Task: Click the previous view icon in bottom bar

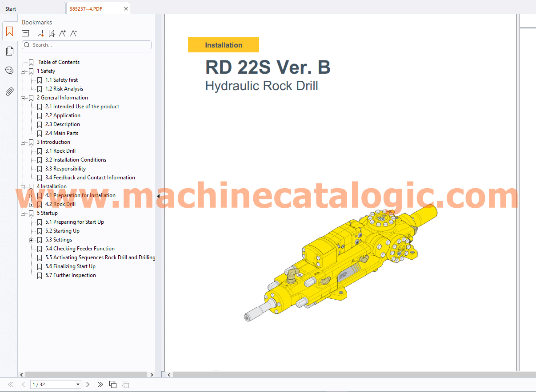Action: tap(113, 384)
